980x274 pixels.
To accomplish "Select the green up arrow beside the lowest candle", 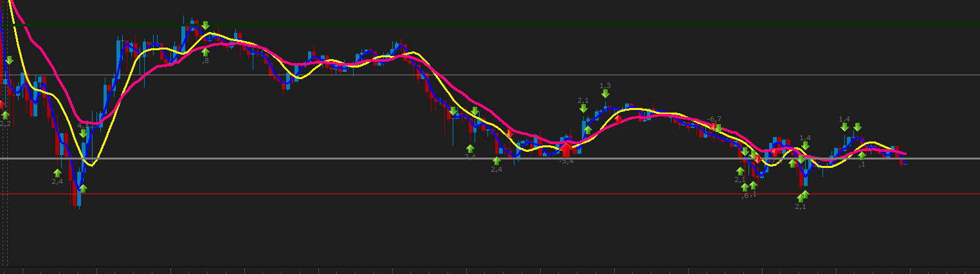I will point(82,188).
